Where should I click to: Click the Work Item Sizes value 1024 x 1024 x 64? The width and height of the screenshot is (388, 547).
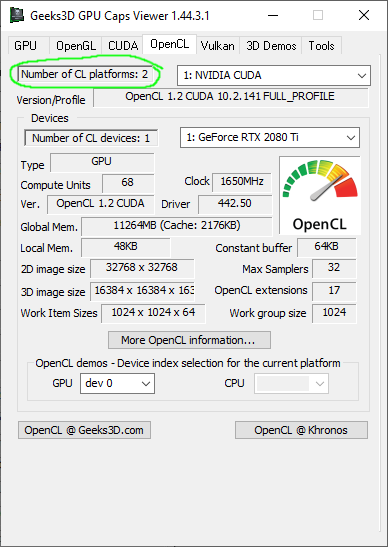pyautogui.click(x=153, y=313)
